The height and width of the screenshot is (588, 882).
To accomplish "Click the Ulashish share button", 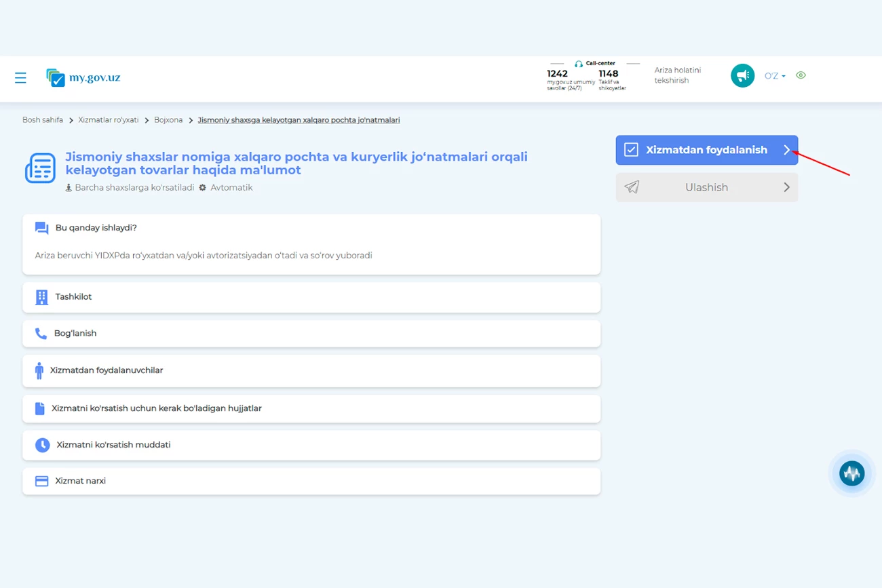I will 707,187.
